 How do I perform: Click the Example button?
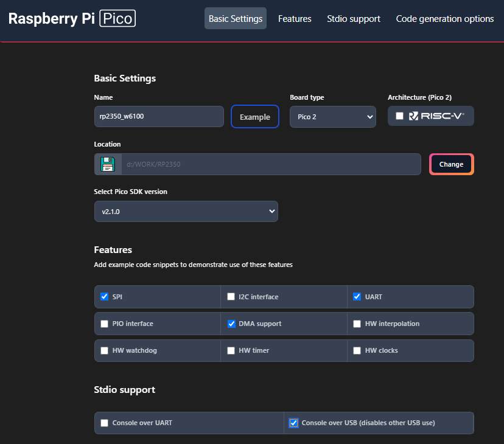coord(255,117)
